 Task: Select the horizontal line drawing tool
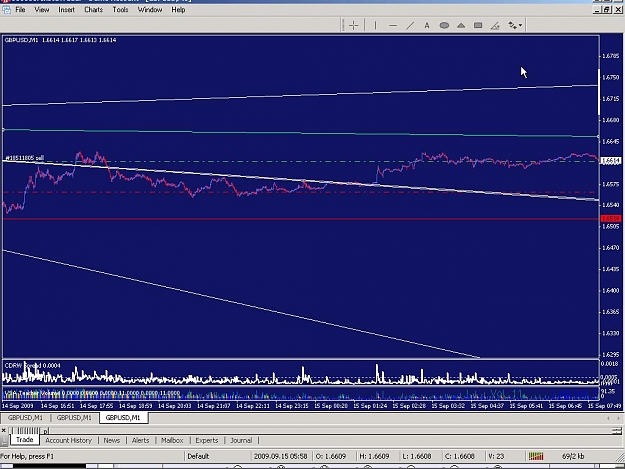point(393,26)
